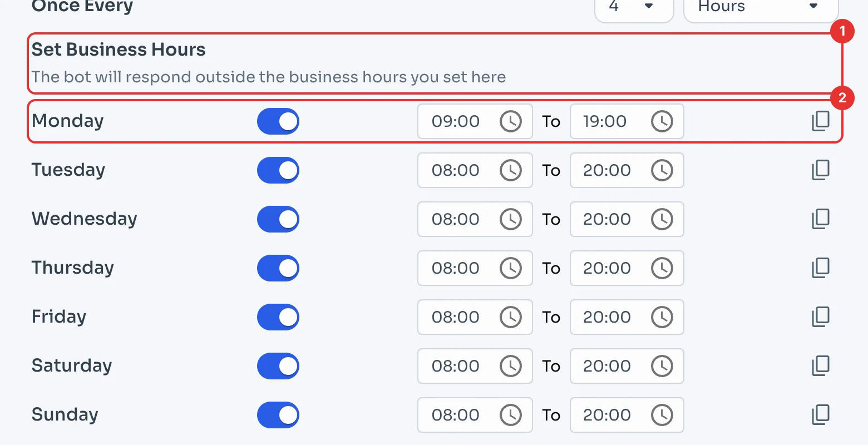Open the clock picker for Saturday end time
Screen dimensions: 868x445
(662, 366)
